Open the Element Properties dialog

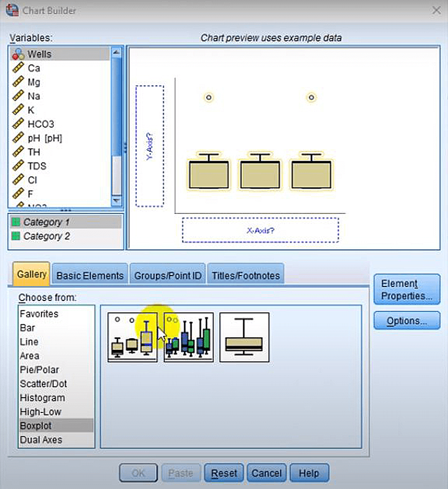tap(406, 289)
